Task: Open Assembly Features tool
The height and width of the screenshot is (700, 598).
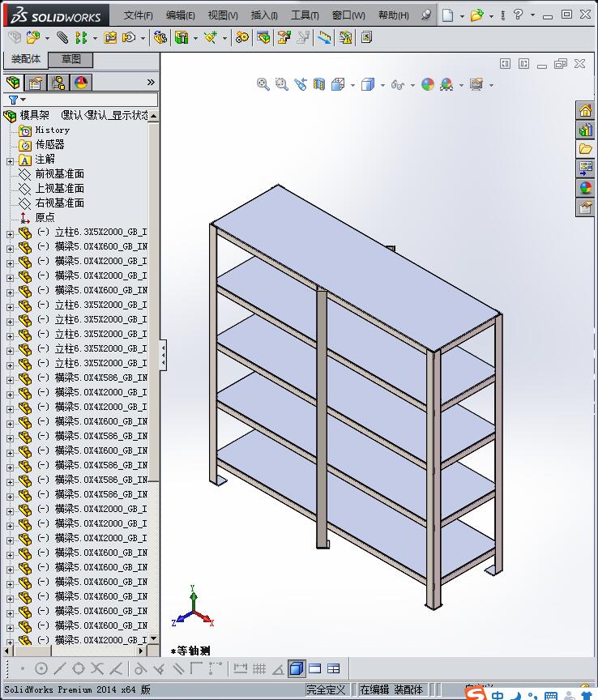Action: 182,37
